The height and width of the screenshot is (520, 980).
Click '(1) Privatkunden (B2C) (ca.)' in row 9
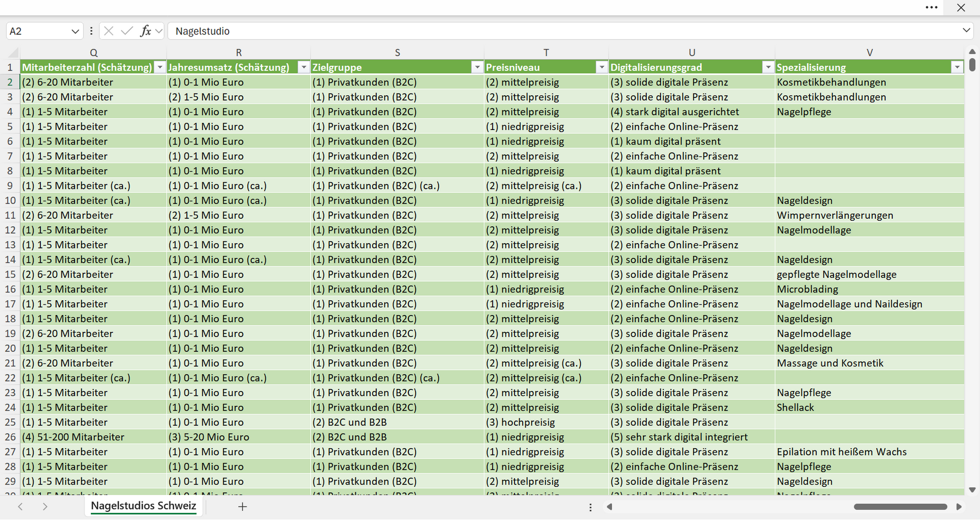click(x=397, y=185)
